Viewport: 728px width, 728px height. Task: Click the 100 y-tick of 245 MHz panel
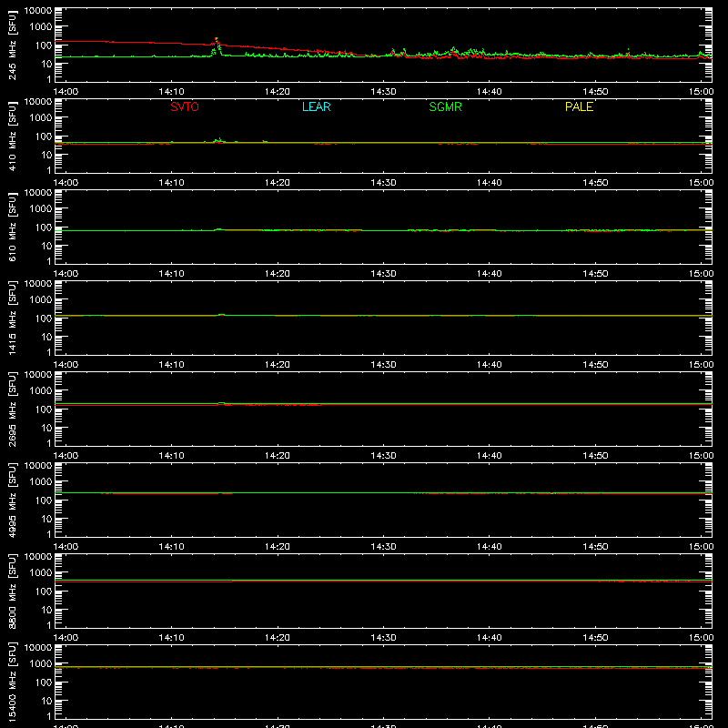44,45
